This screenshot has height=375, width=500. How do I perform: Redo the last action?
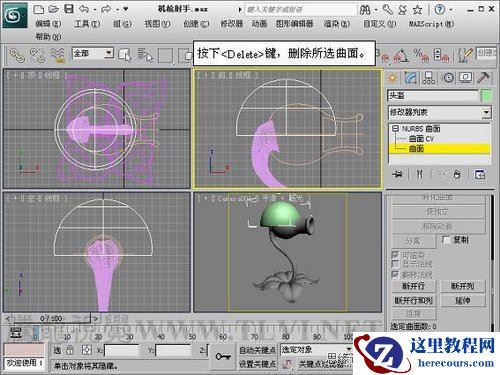point(106,9)
